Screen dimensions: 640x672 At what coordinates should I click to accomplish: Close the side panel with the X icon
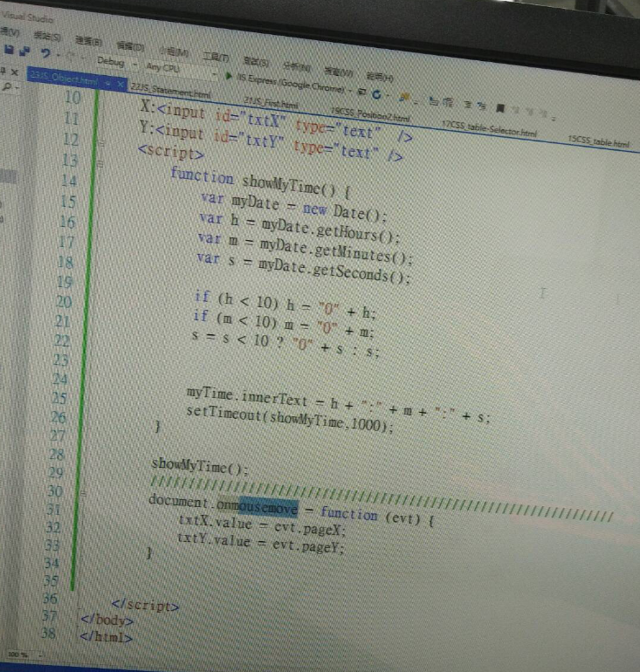[x=15, y=72]
